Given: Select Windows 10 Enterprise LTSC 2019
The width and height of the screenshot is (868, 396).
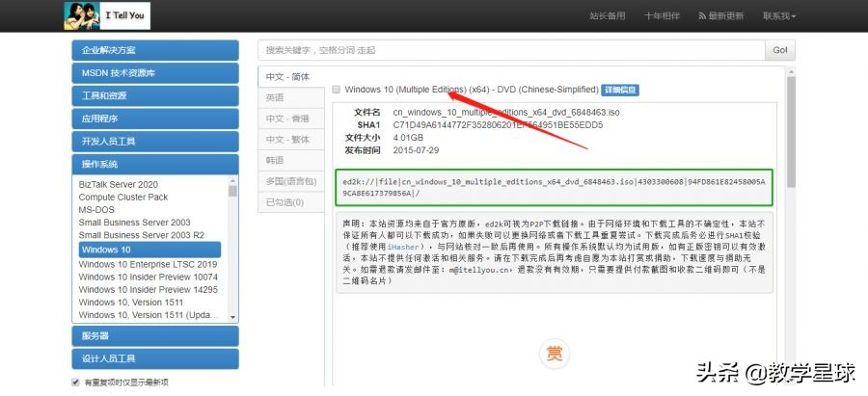Looking at the screenshot, I should 148,264.
